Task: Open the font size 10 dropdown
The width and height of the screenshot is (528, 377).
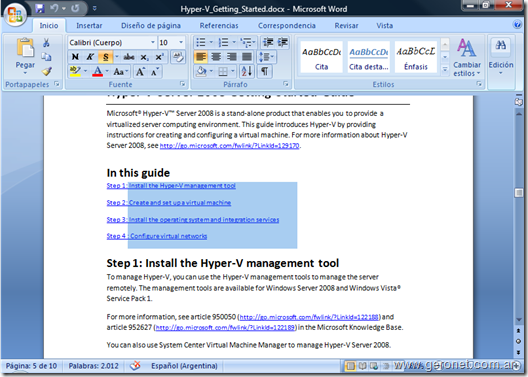Action: [181, 42]
